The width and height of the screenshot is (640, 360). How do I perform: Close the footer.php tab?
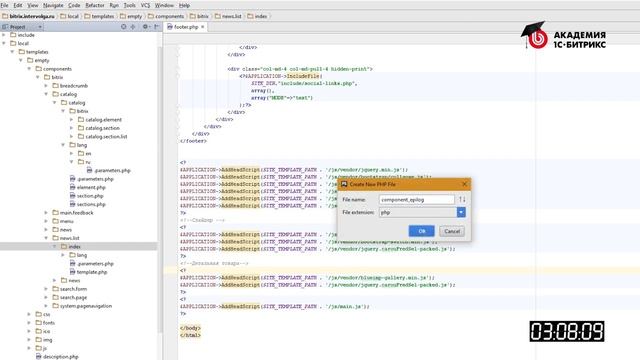coord(202,27)
